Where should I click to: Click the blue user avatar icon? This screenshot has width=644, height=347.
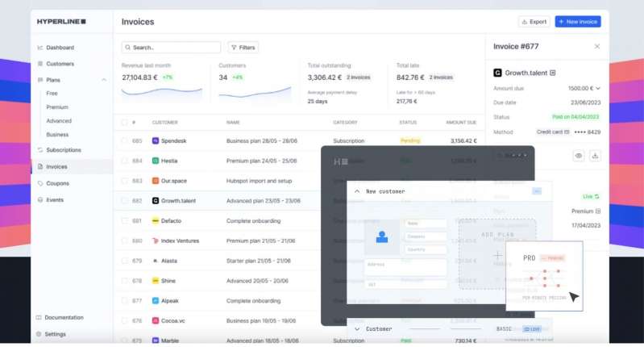click(382, 236)
